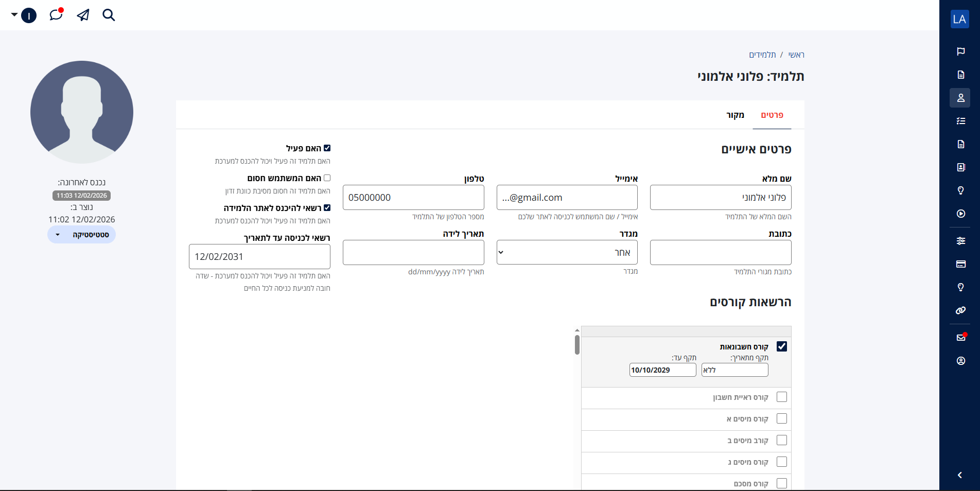
Task: Open the flag icon in sidebar
Action: pos(960,51)
